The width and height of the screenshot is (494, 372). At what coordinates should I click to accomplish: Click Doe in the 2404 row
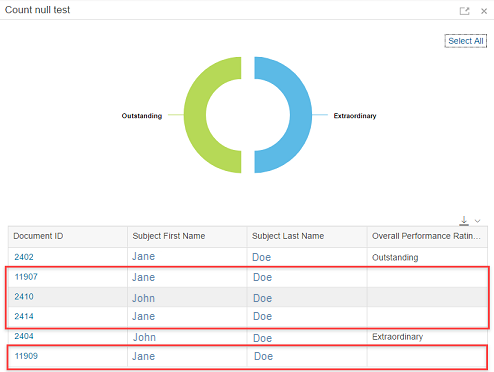pos(263,338)
